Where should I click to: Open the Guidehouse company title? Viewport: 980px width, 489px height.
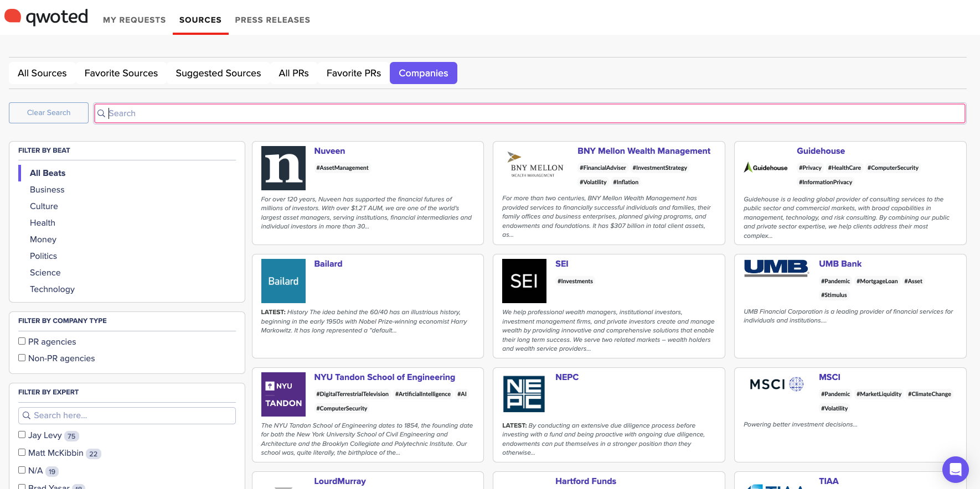click(821, 151)
